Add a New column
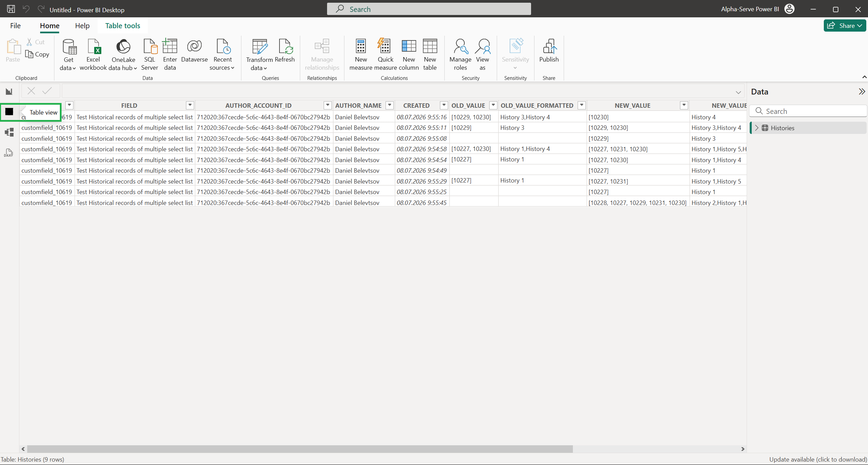 (409, 54)
